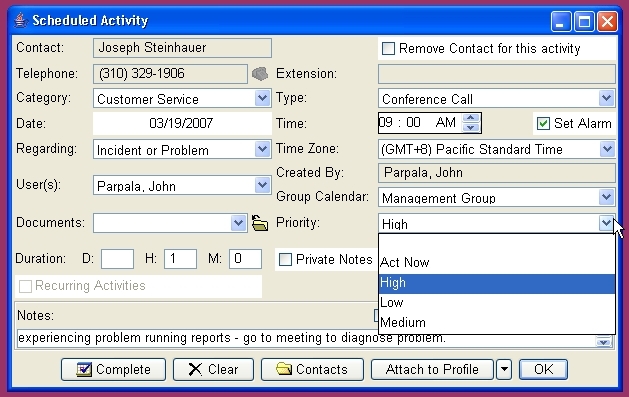
Task: Select Low priority option
Action: tap(497, 303)
